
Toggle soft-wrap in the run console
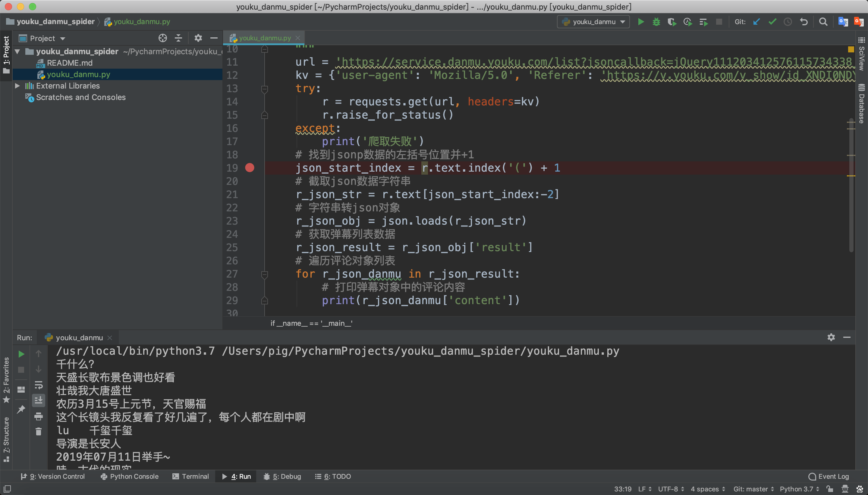pyautogui.click(x=39, y=385)
